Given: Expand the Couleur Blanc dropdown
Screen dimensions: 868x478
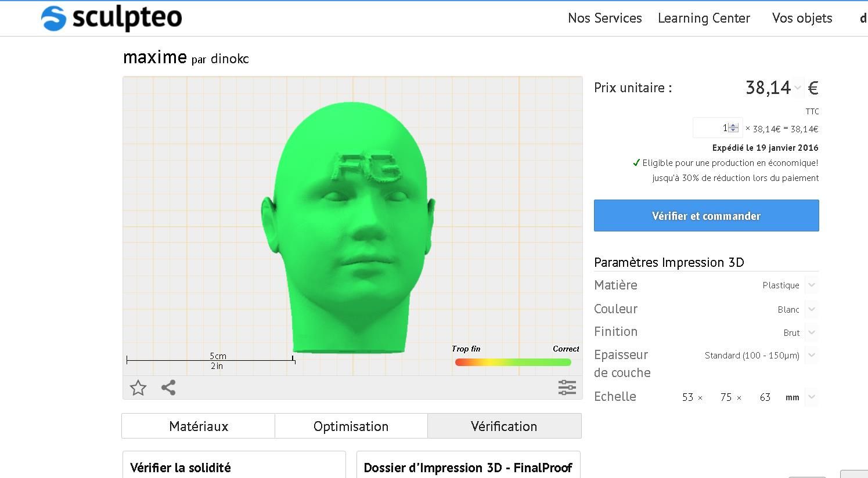Looking at the screenshot, I should pos(812,309).
